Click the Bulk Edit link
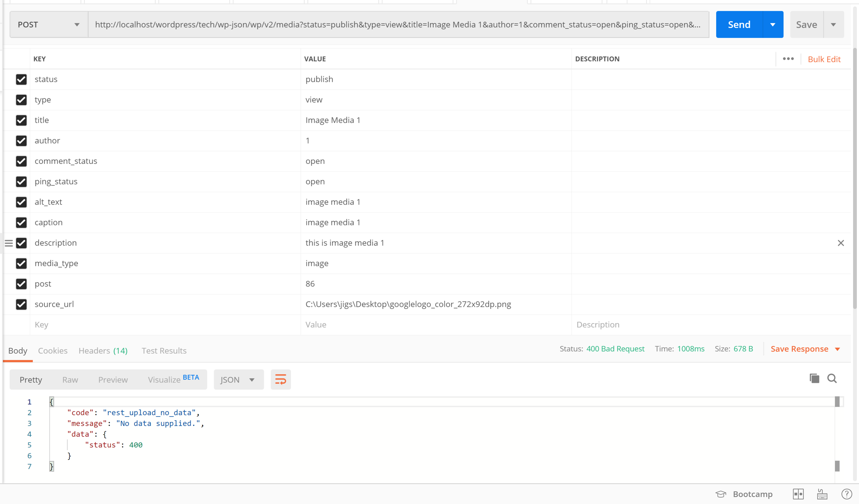Image resolution: width=859 pixels, height=504 pixels. pos(824,59)
